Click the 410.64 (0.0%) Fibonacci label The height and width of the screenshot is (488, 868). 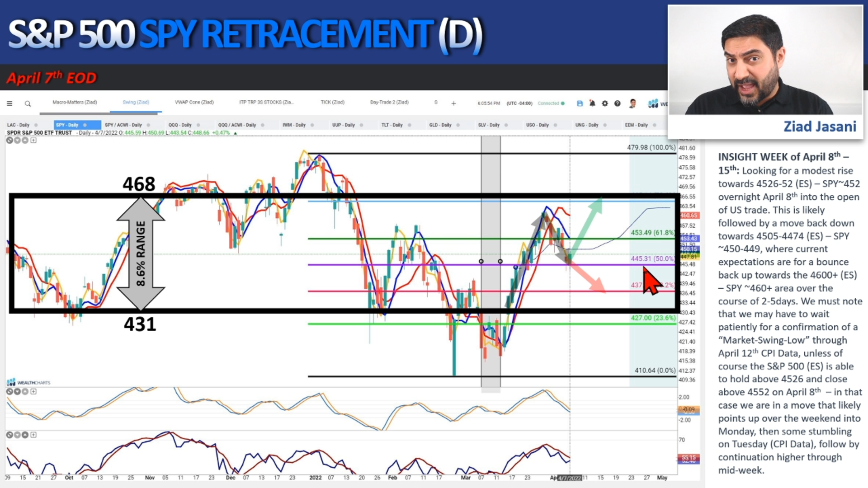655,370
